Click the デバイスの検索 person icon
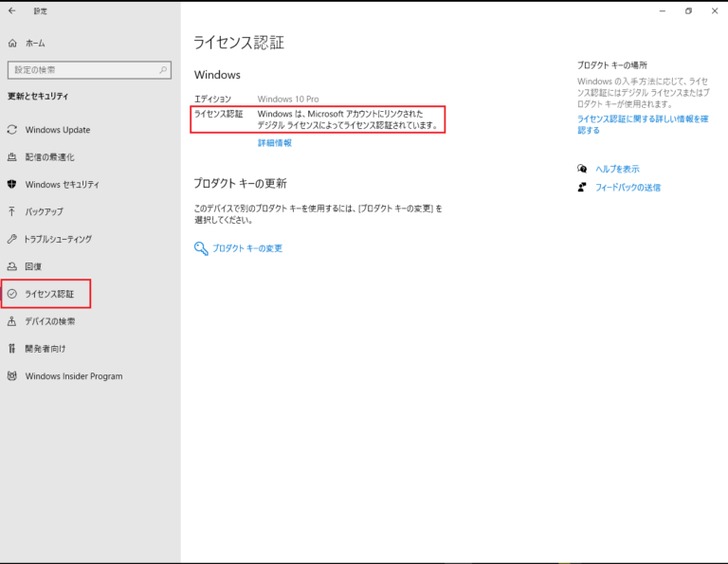Image resolution: width=728 pixels, height=564 pixels. (x=12, y=321)
